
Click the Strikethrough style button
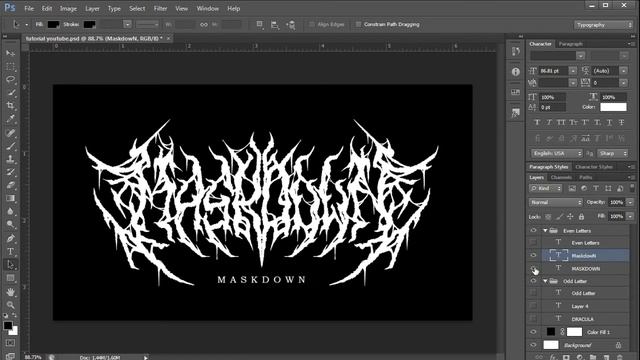click(621, 122)
